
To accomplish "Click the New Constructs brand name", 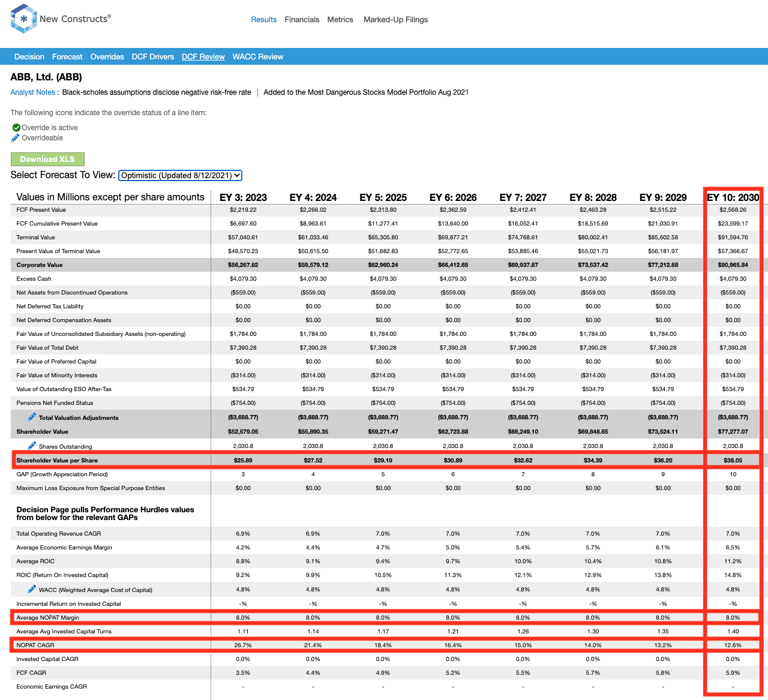I will [x=75, y=19].
